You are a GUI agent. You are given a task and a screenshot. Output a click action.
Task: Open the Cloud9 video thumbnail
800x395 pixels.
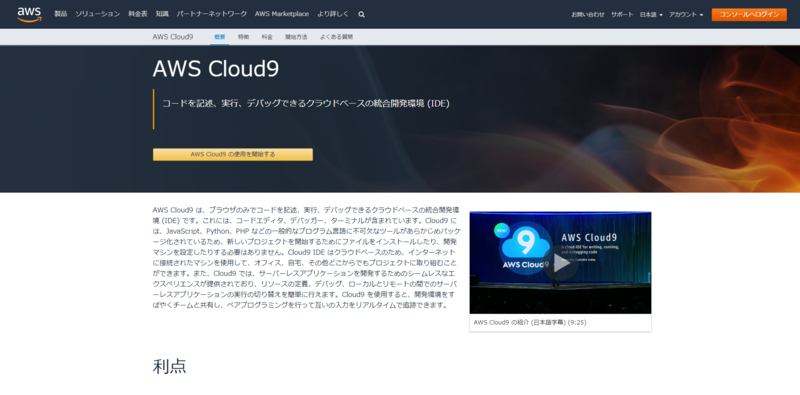tap(560, 263)
